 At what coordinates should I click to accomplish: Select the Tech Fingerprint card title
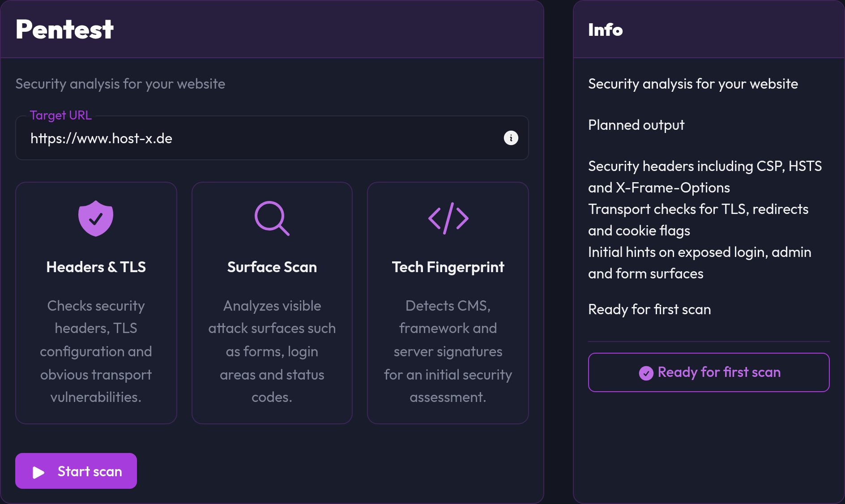[448, 267]
